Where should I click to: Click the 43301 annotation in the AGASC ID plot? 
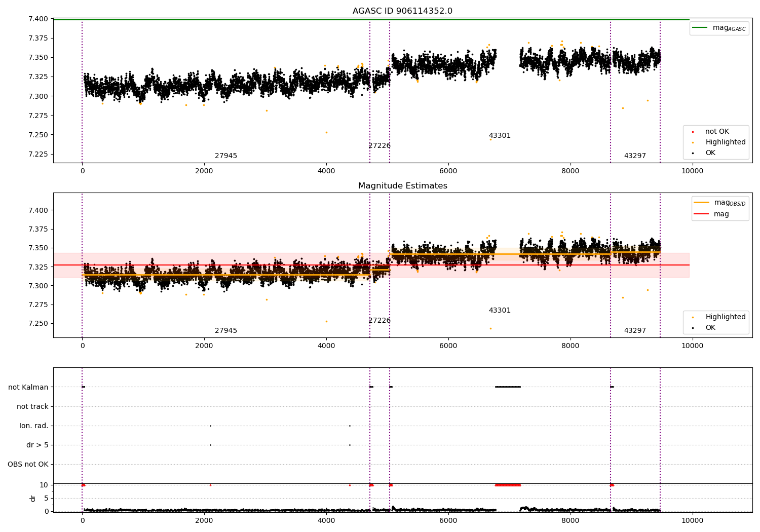click(x=500, y=136)
